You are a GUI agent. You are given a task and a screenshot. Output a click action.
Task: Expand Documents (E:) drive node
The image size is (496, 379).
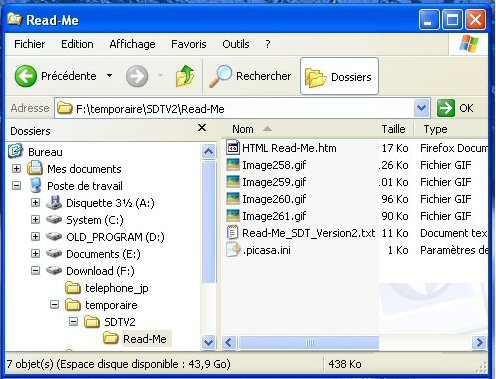tap(35, 254)
